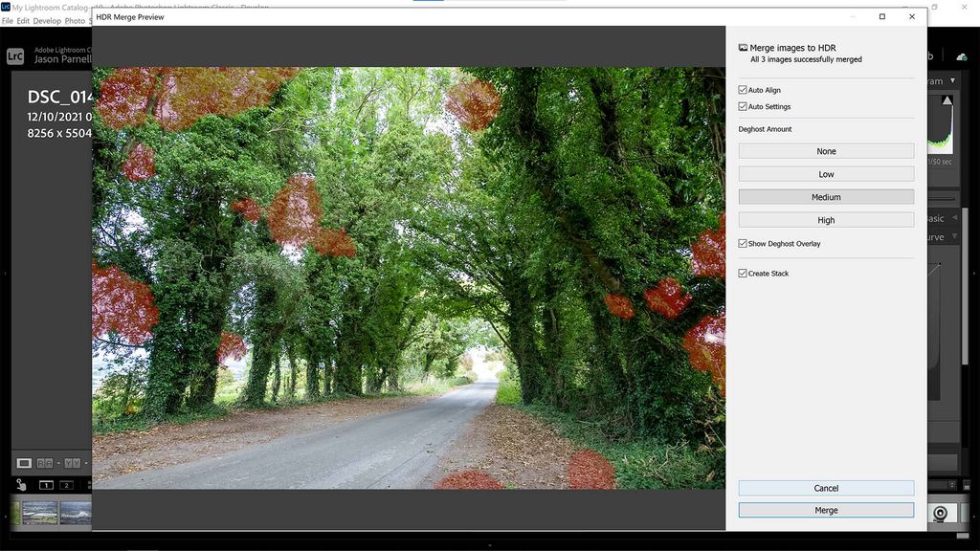Uncheck the Auto Align checkbox

742,89
